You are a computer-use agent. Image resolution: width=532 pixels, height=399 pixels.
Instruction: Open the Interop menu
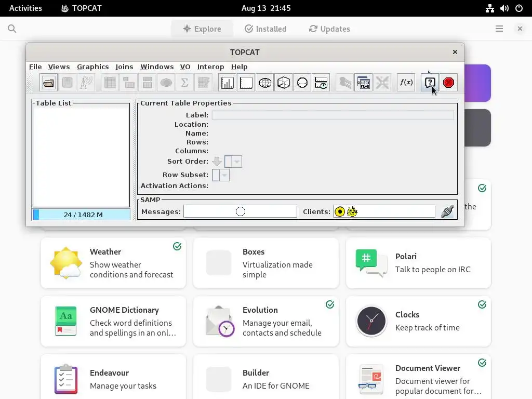[211, 67]
